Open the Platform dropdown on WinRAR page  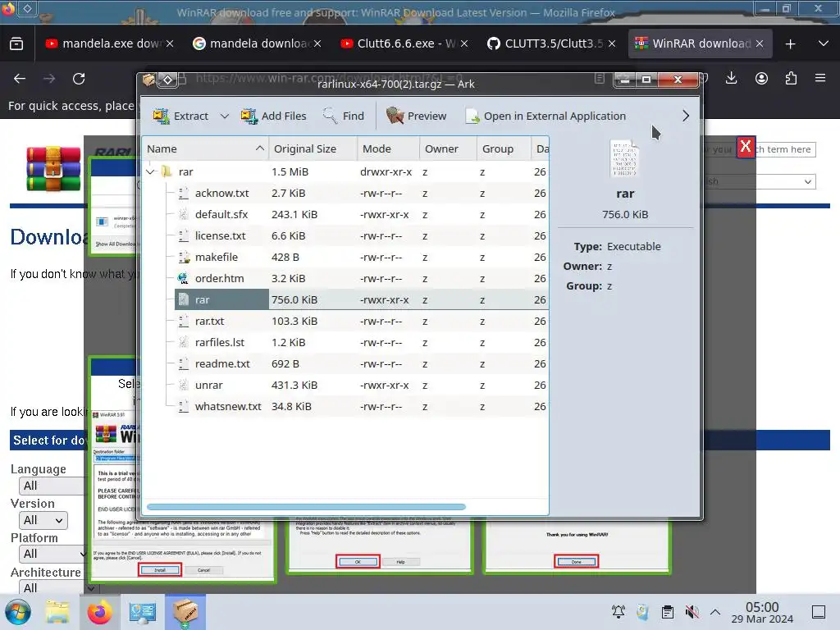[52, 554]
